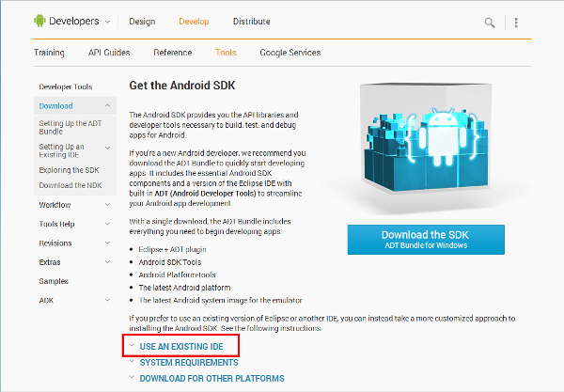Toggle chevron beside SYSTEM REQUIREMENTS

click(132, 361)
